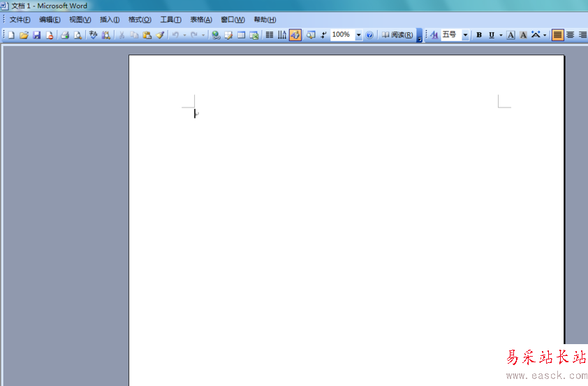588x386 pixels.
Task: Open the 插入(I) menu
Action: (x=110, y=20)
